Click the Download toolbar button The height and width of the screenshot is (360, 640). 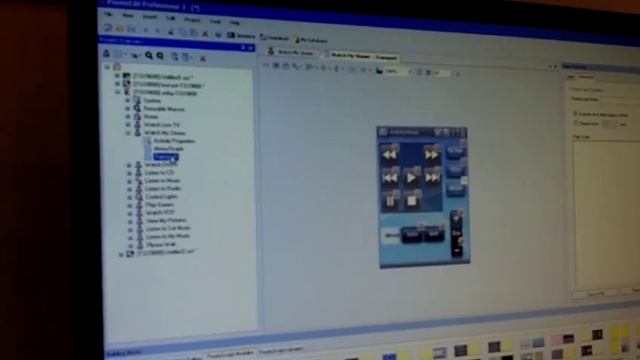point(275,38)
